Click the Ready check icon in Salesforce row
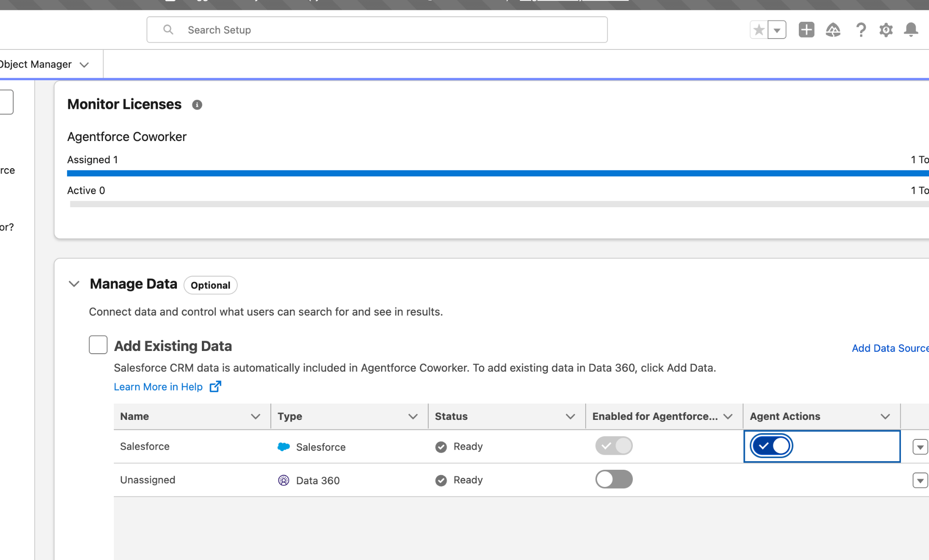Image resolution: width=929 pixels, height=560 pixels. pos(441,447)
